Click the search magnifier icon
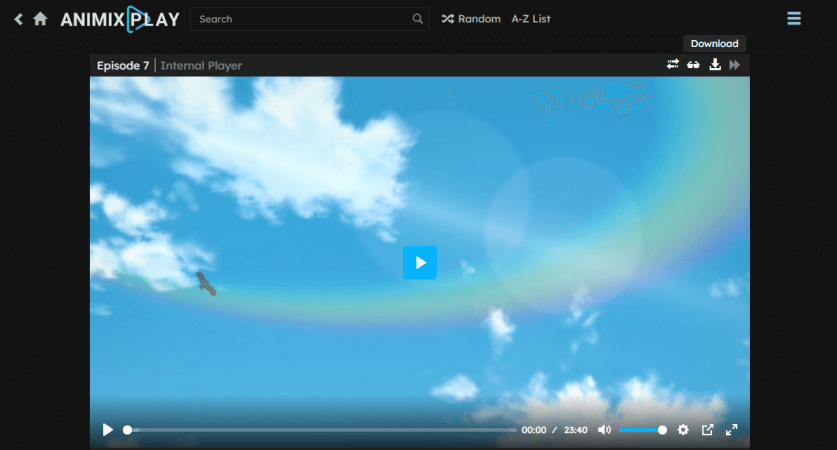Viewport: 837px width, 450px height. (x=417, y=19)
